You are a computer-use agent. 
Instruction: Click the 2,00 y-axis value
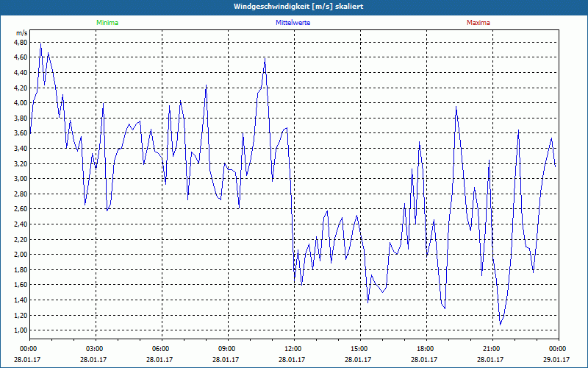(x=21, y=255)
